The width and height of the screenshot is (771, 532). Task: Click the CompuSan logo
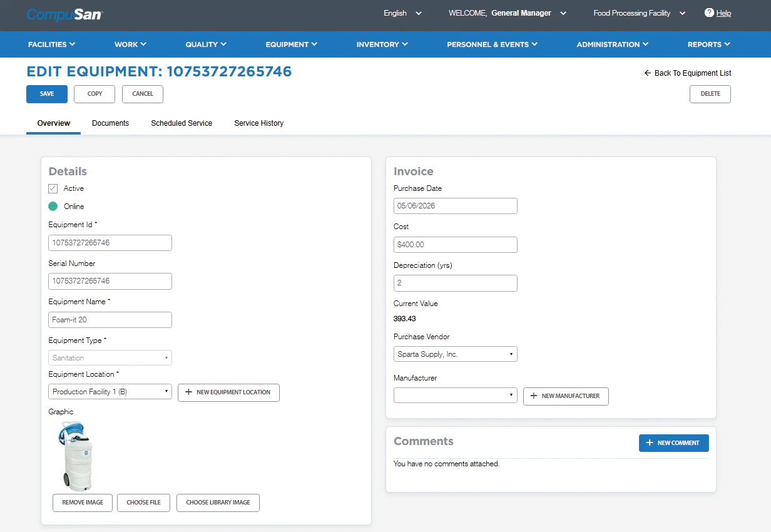tap(65, 14)
